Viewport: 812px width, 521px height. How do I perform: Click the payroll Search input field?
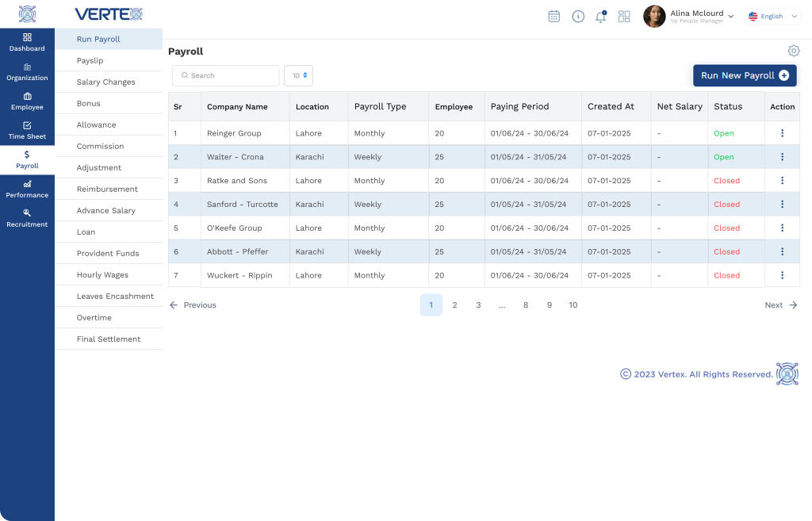(x=226, y=75)
